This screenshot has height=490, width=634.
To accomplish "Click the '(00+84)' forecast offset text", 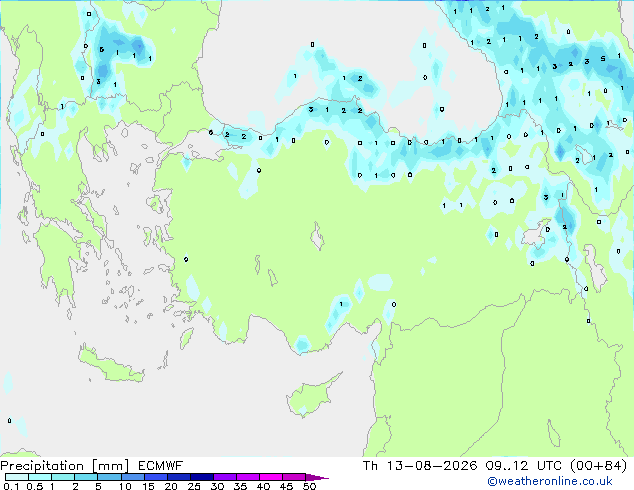I will click(x=598, y=466).
